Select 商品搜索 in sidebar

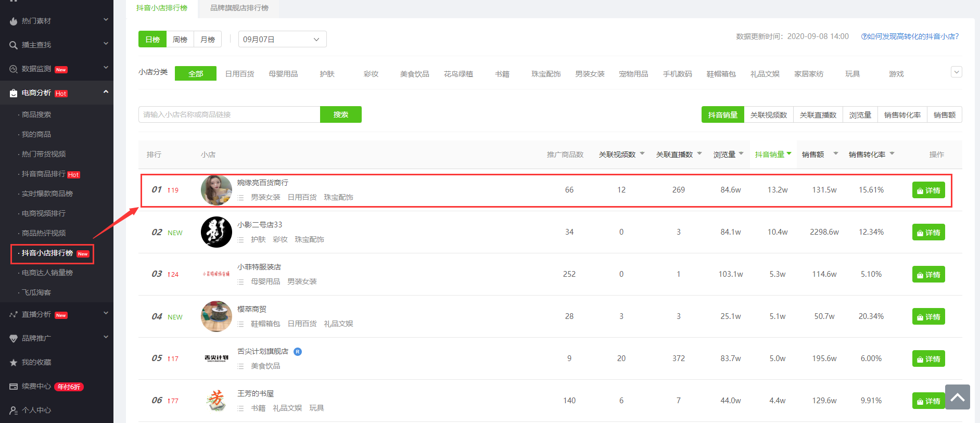(x=36, y=114)
